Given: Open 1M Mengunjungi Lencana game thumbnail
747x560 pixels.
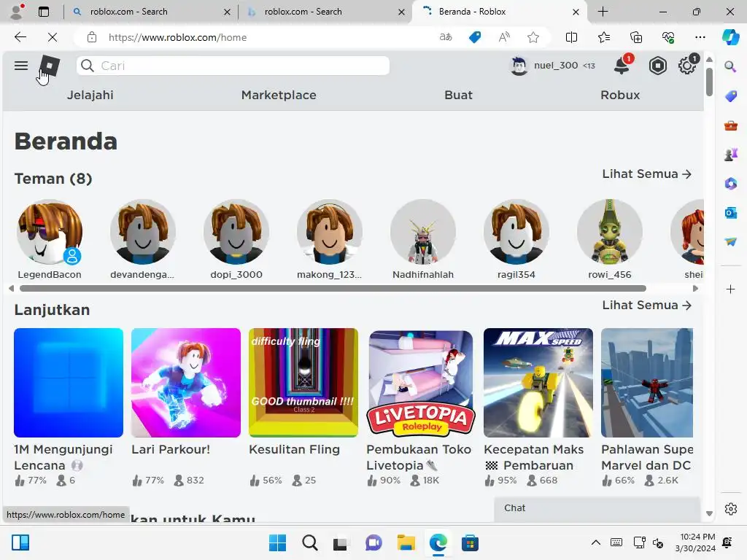Looking at the screenshot, I should pos(69,383).
